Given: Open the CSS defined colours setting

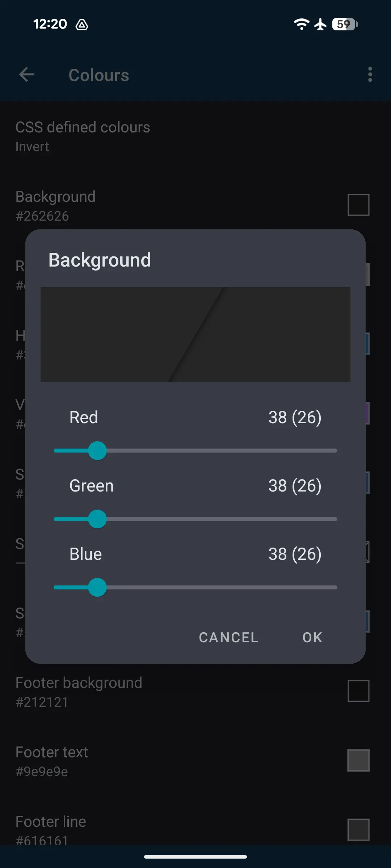Looking at the screenshot, I should 83,136.
